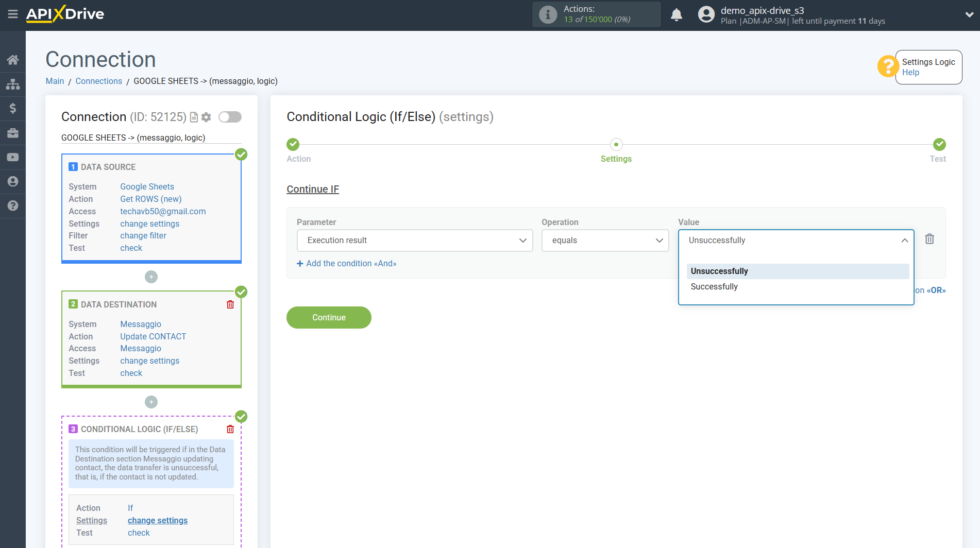
Task: Open Messaggio system link
Action: 141,324
